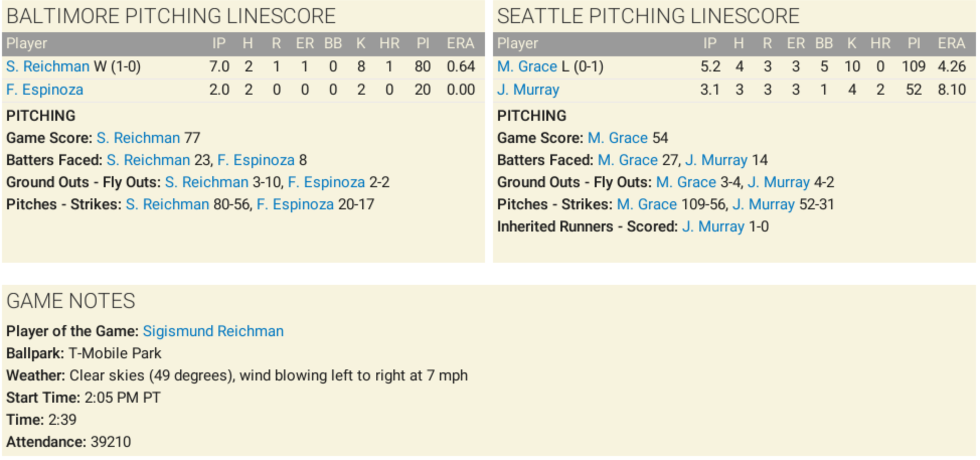Click S. Reichman in Ground Outs - Fly Outs
Image resolution: width=980 pixels, height=460 pixels.
[x=206, y=182]
